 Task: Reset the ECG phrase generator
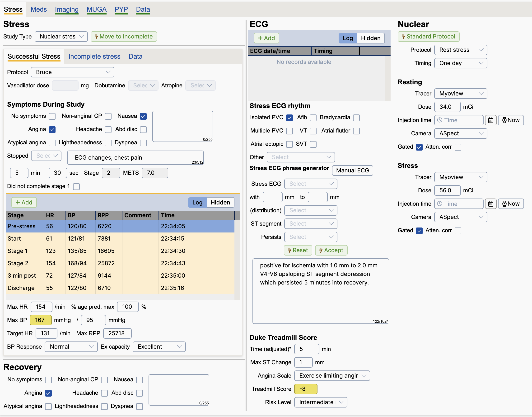pyautogui.click(x=298, y=250)
